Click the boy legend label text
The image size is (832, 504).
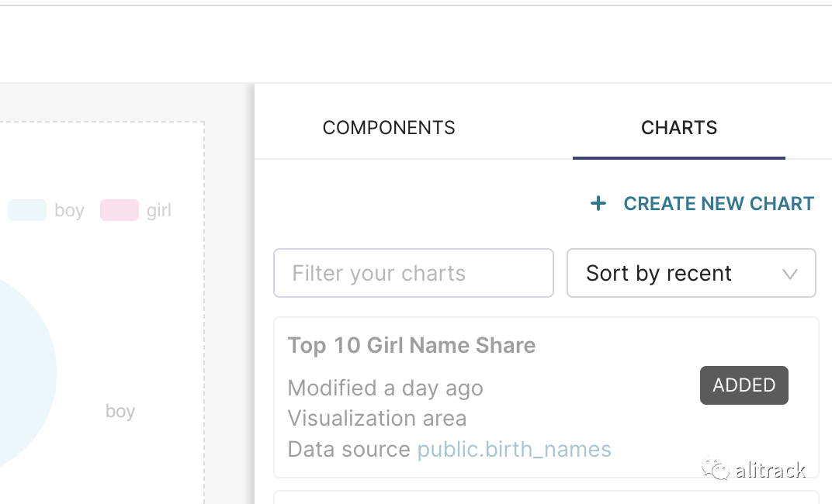[69, 211]
